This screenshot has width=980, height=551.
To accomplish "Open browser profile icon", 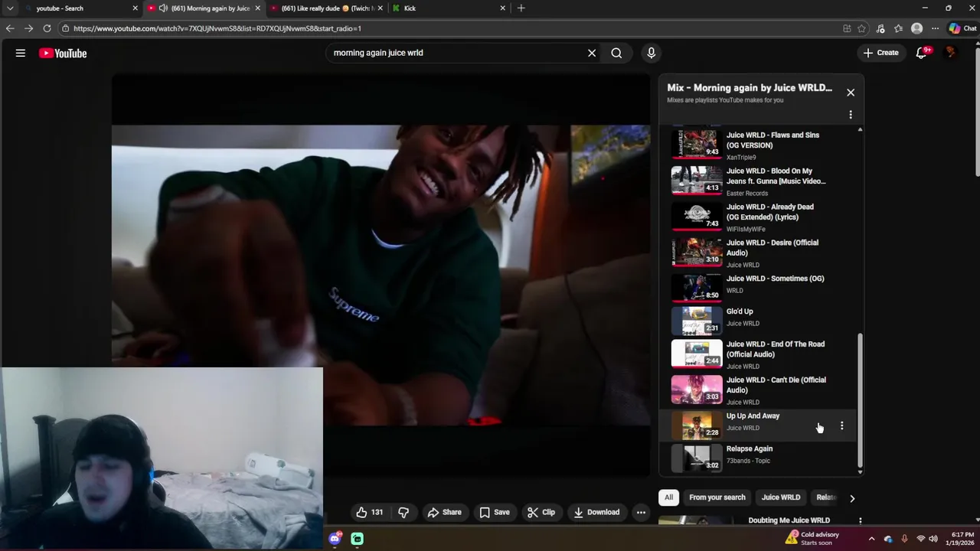I will (x=917, y=28).
